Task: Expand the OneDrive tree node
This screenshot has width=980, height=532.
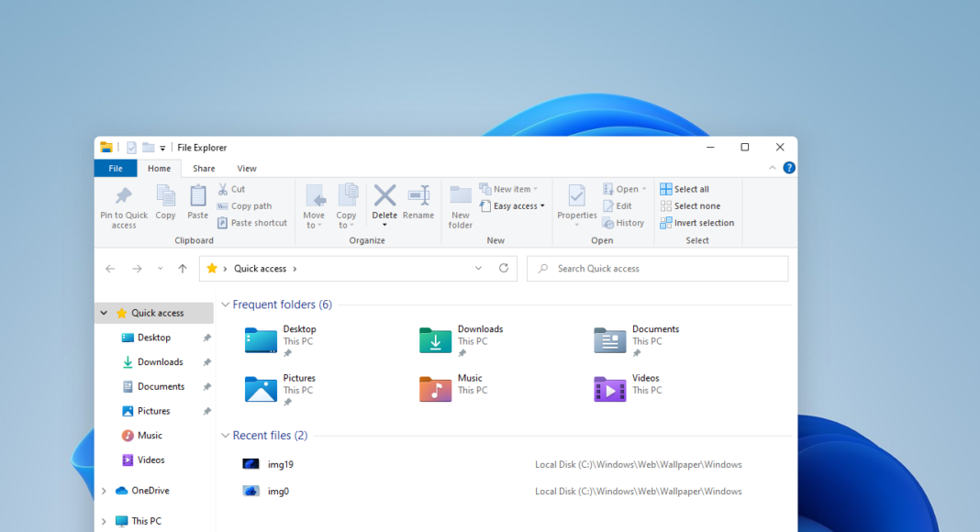Action: [104, 491]
